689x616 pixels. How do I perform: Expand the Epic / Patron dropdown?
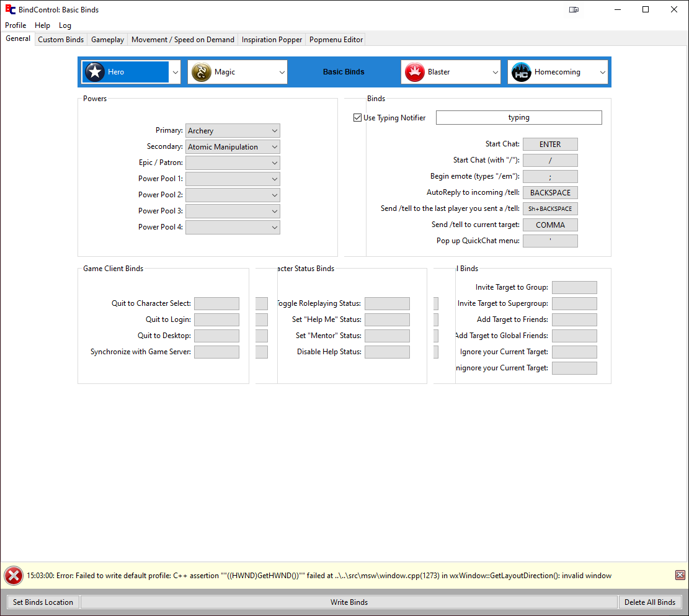coord(275,163)
